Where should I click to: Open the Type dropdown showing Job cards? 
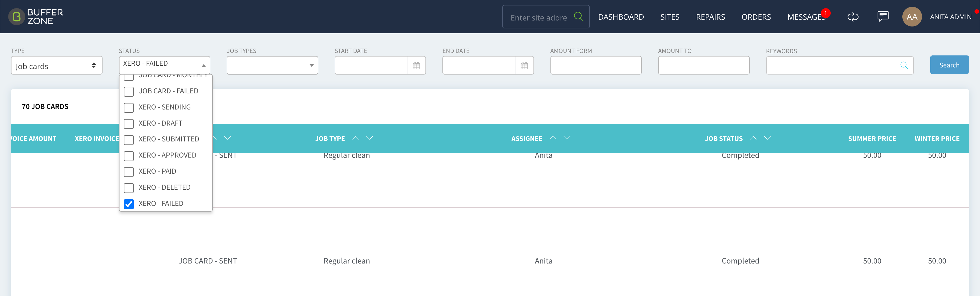pos(57,66)
